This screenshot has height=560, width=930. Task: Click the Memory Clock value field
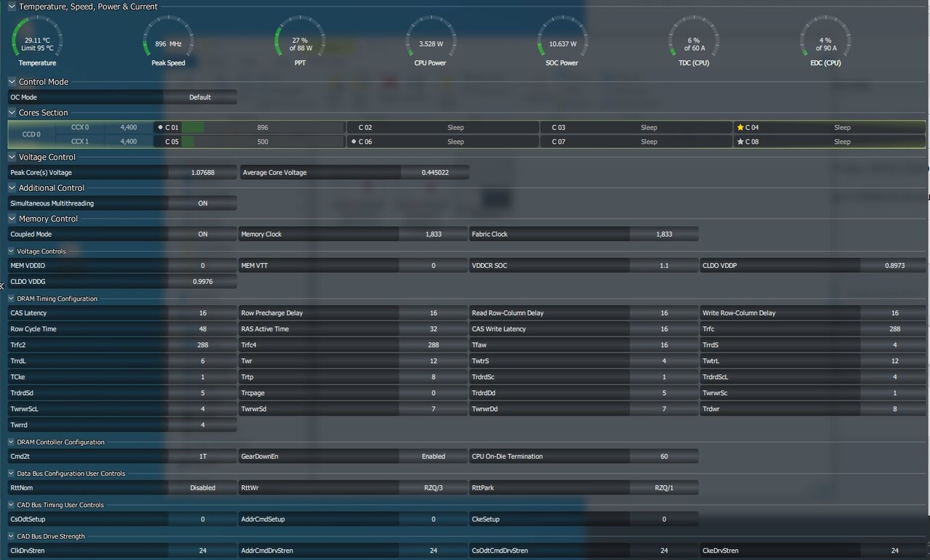pyautogui.click(x=433, y=235)
